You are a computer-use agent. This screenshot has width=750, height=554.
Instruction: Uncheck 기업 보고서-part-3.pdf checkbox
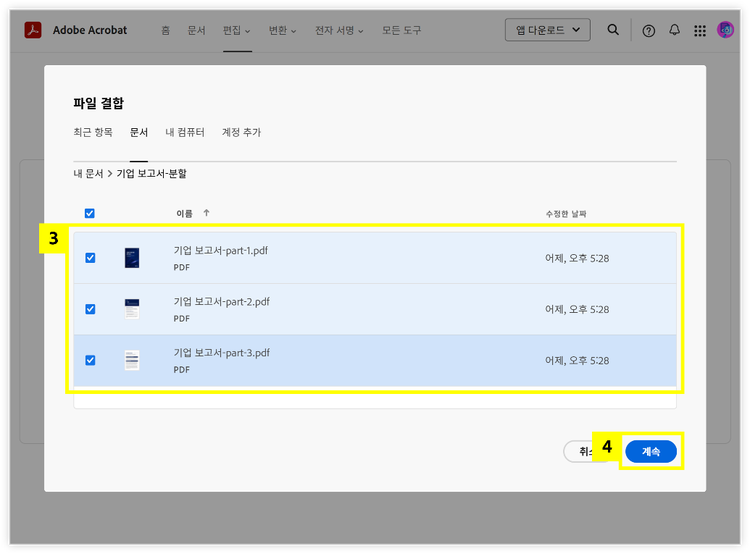click(90, 360)
